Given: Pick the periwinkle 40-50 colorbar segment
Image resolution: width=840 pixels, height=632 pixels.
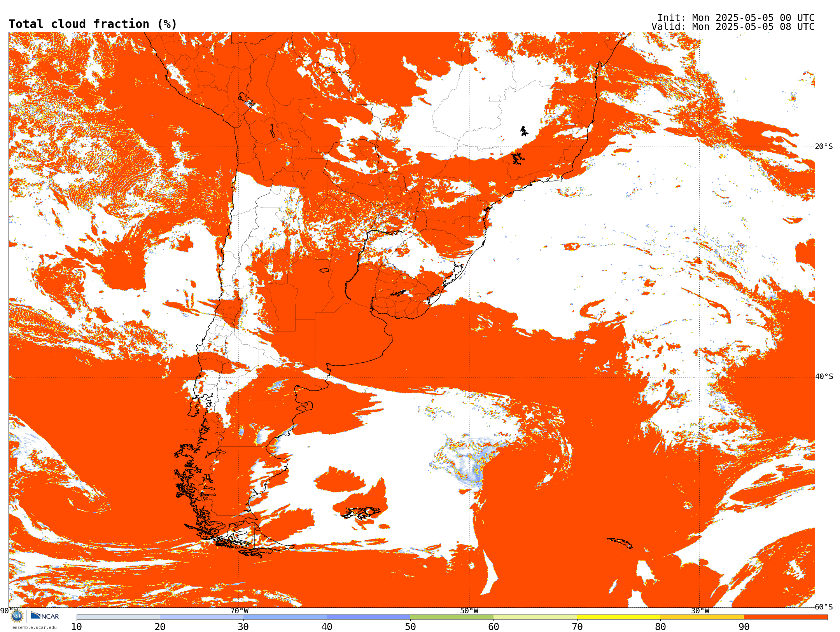Looking at the screenshot, I should click(368, 617).
